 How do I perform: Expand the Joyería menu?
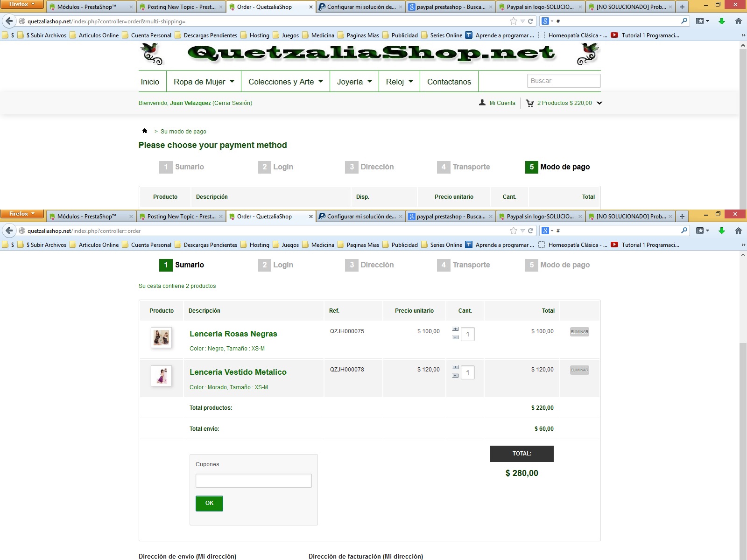[354, 82]
